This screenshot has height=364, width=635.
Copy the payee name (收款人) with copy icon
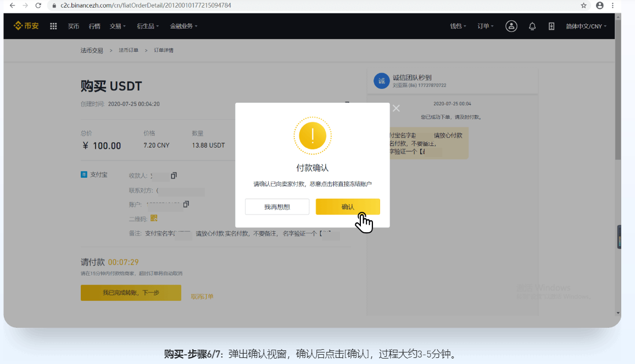pos(174,176)
